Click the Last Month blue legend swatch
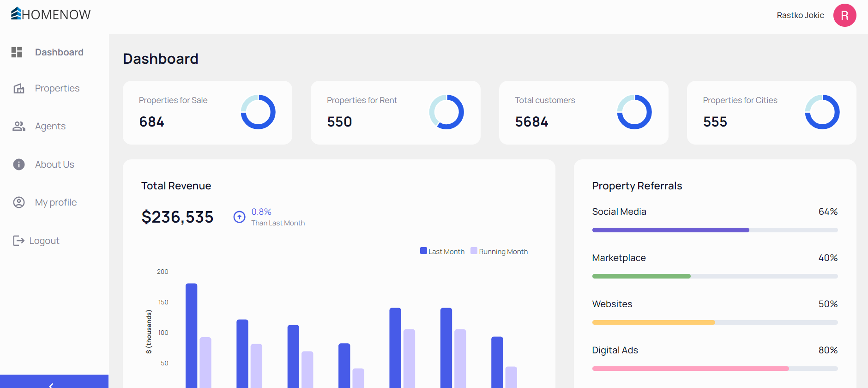This screenshot has width=868, height=388. [423, 251]
